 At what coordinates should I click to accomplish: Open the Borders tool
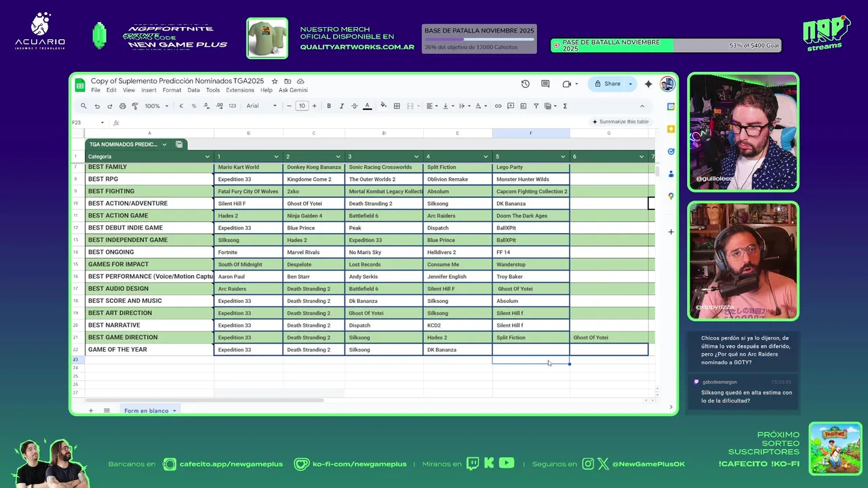(397, 106)
